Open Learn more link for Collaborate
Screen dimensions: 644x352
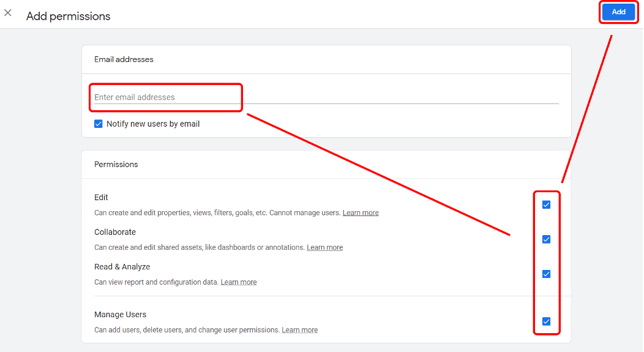[x=324, y=247]
